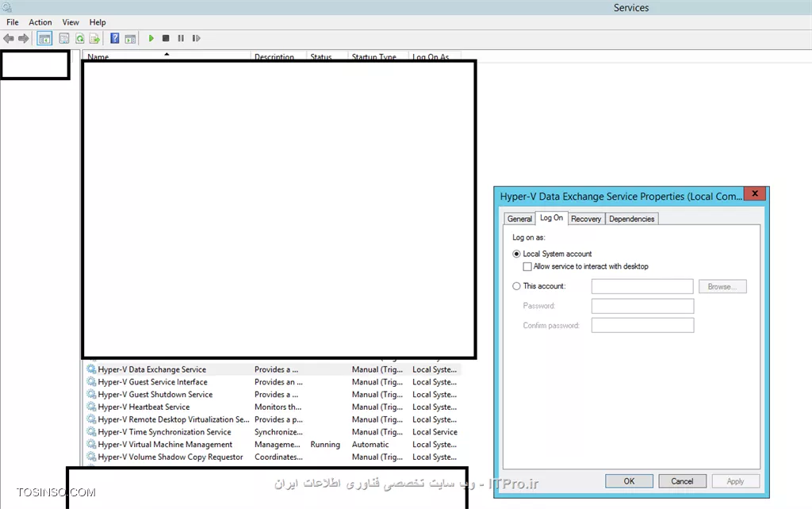Click the Provides an ... description cell
This screenshot has height=509, width=812.
pos(278,381)
